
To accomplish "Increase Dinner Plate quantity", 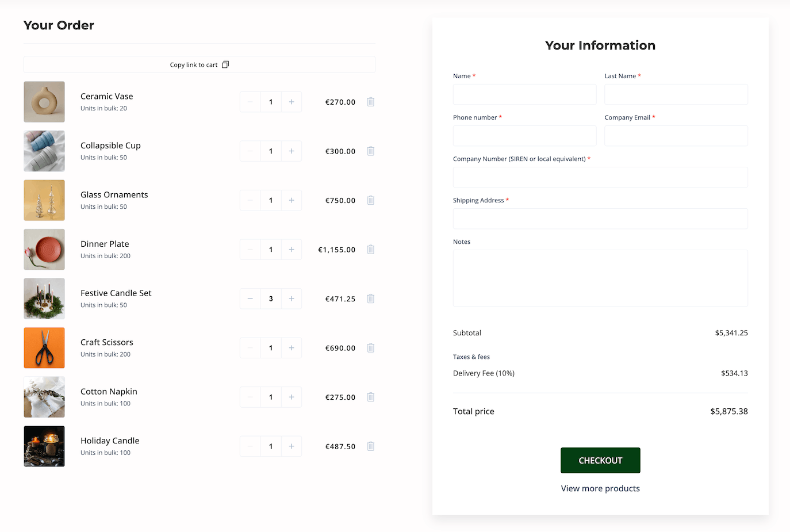I will 292,250.
